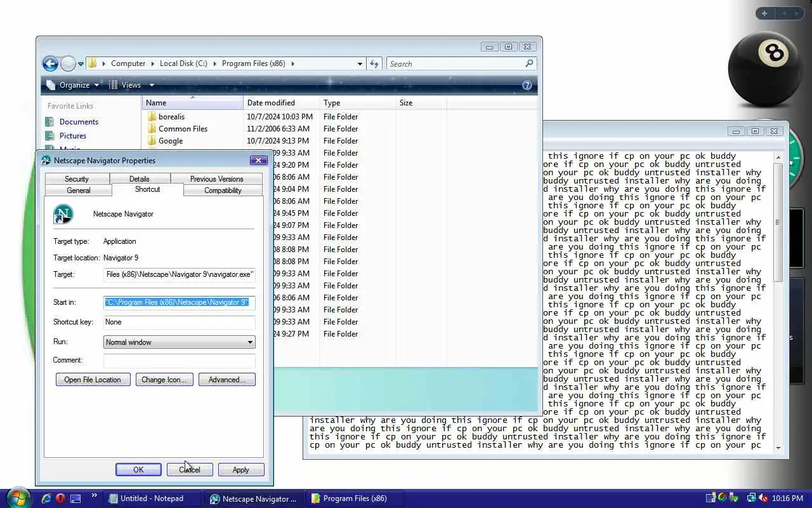Viewport: 812px width, 508px height.
Task: Click the Explorer Search box
Action: coord(461,63)
